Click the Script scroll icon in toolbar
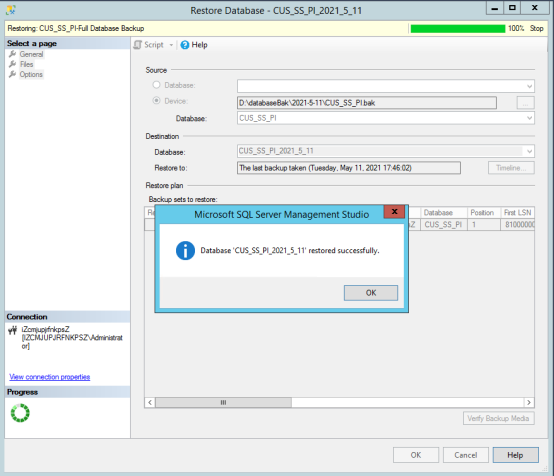Screen dimensions: 554x476 point(137,45)
